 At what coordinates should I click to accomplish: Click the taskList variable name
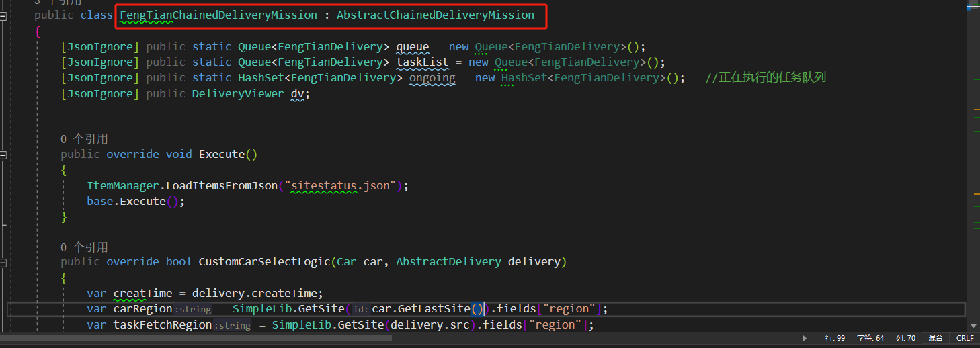pyautogui.click(x=422, y=62)
